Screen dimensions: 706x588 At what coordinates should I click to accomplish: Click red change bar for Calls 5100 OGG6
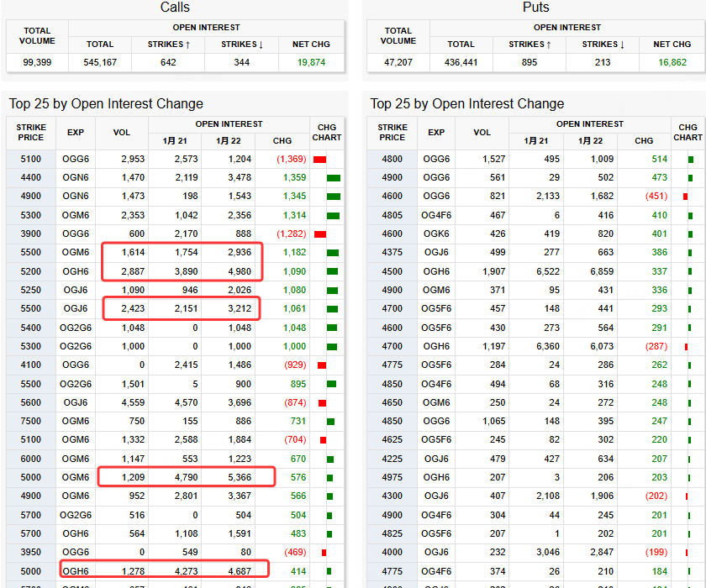point(319,160)
